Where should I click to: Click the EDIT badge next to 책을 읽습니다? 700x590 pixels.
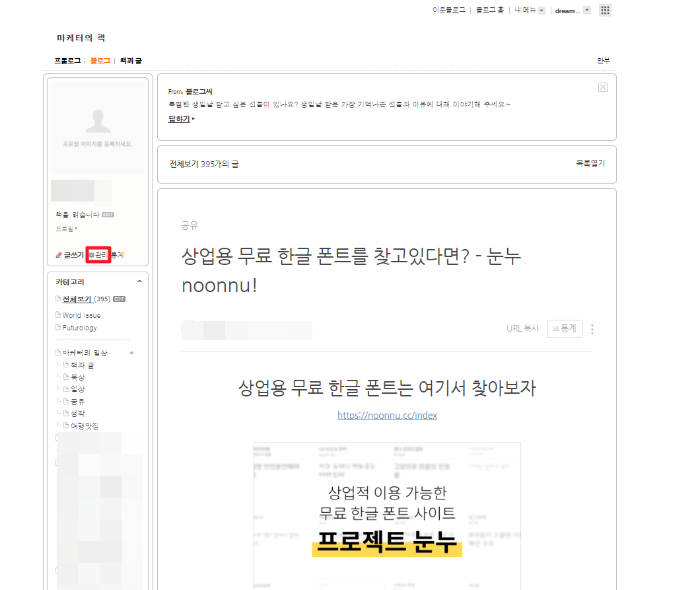[108, 215]
